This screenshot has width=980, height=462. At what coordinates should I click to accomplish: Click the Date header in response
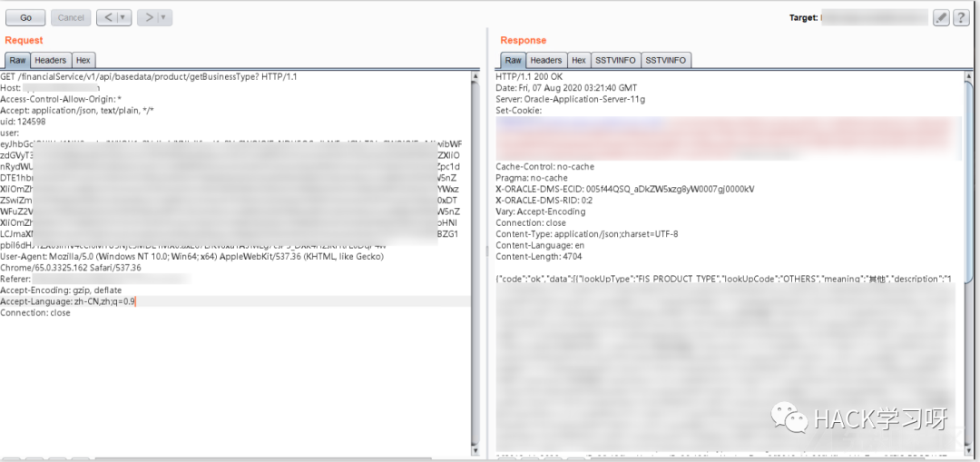(566, 88)
